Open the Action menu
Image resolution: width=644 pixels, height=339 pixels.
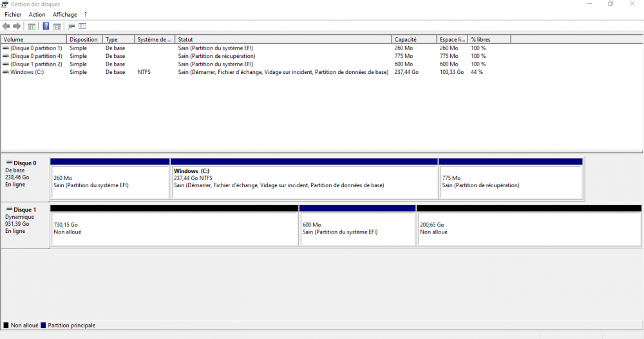click(37, 14)
